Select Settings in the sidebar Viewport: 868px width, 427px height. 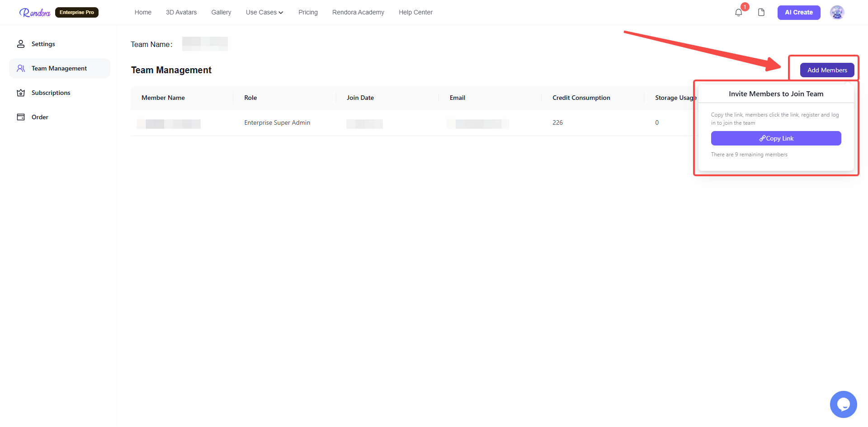coord(60,44)
